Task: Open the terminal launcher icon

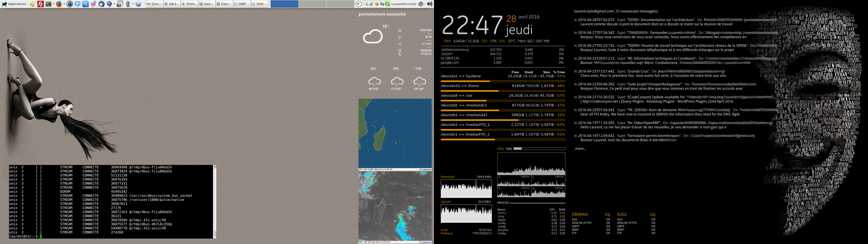Action: pyautogui.click(x=49, y=4)
